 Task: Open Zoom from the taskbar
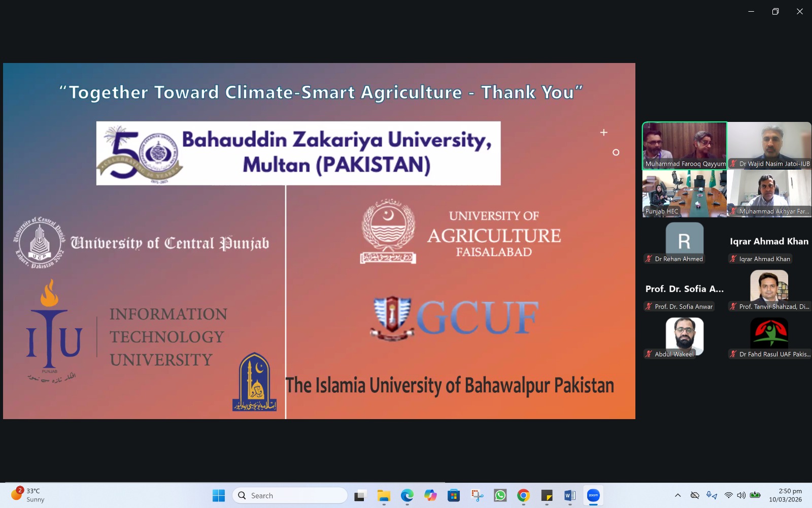coord(593,495)
